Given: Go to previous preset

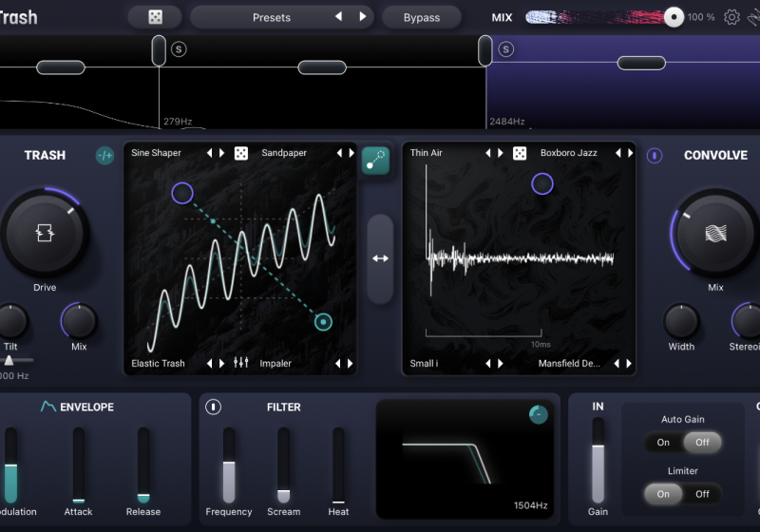Looking at the screenshot, I should point(339,17).
